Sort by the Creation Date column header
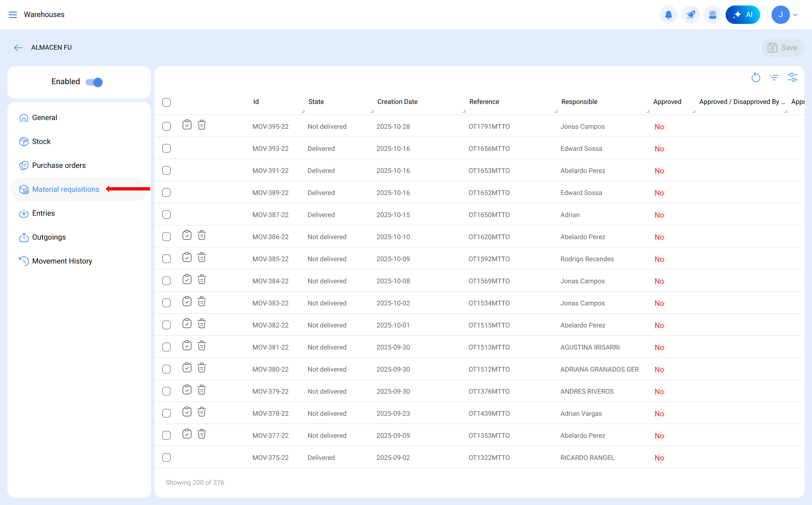 (x=397, y=102)
